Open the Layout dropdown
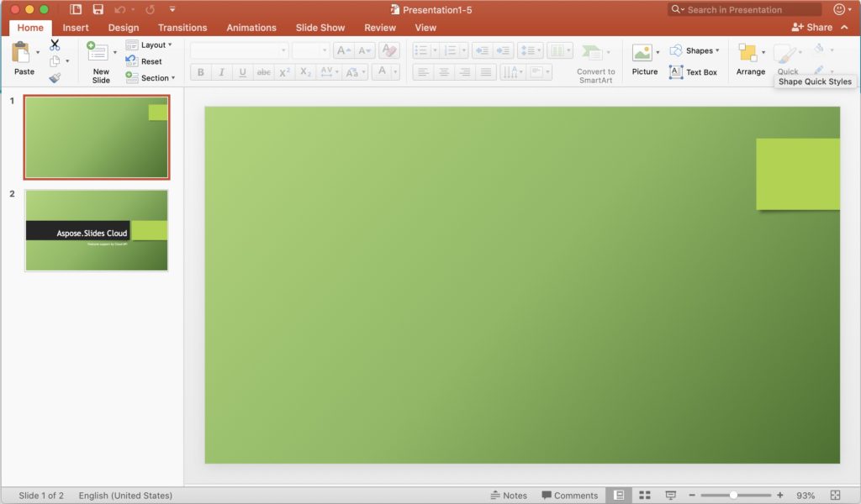 (150, 45)
